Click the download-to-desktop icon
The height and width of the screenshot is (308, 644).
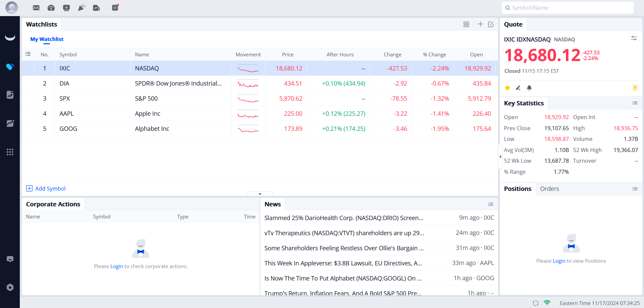click(x=66, y=8)
